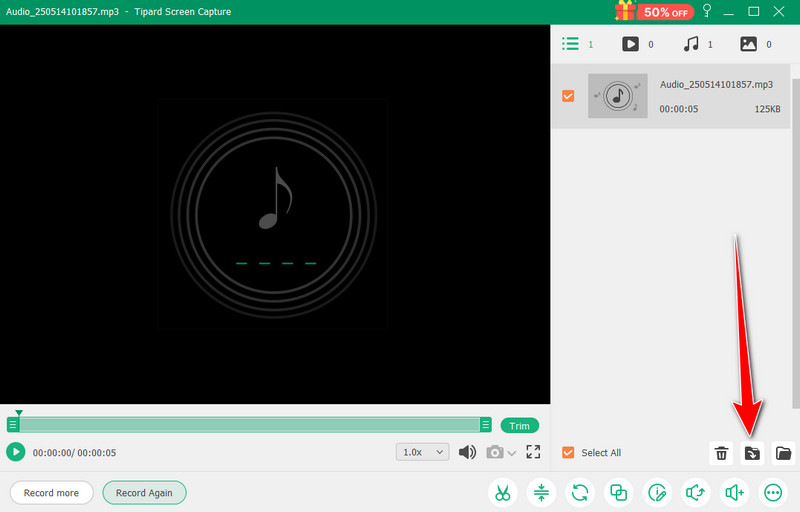Take a snapshot with camera icon

click(494, 452)
